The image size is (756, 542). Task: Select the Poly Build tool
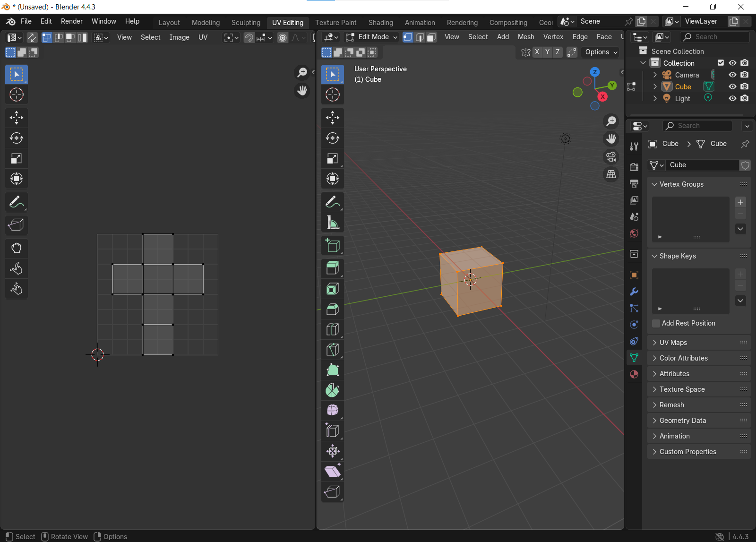333,370
